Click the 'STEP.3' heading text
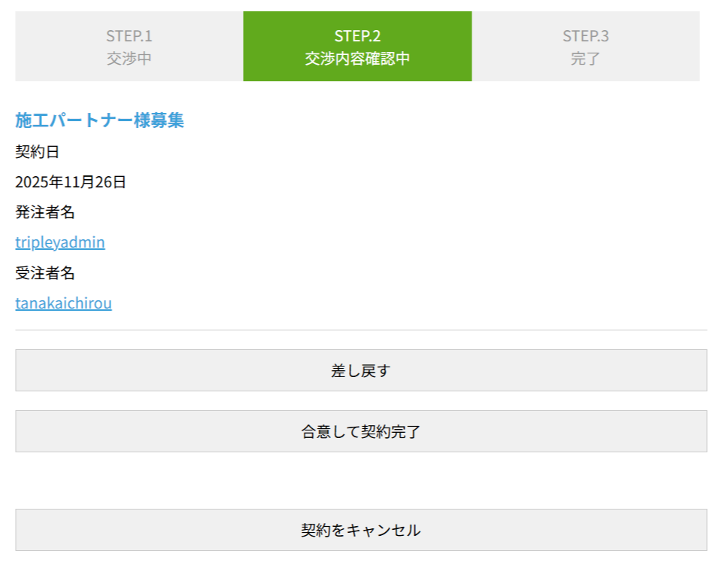This screenshot has width=728, height=575. point(585,35)
